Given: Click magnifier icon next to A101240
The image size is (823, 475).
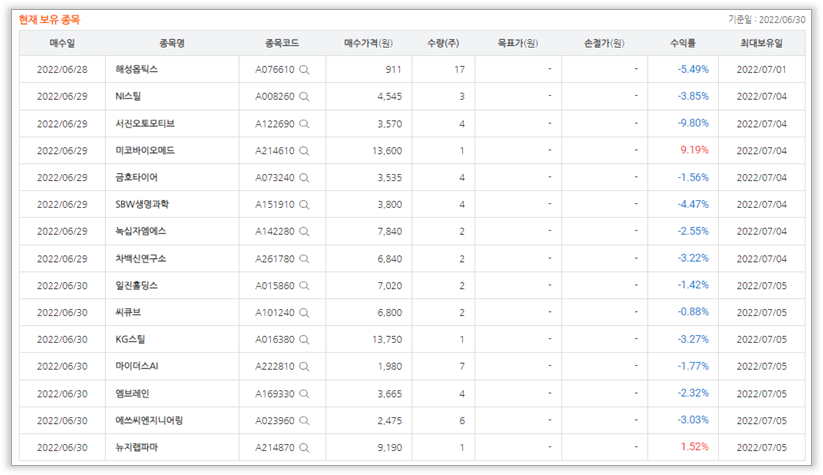Looking at the screenshot, I should (304, 313).
